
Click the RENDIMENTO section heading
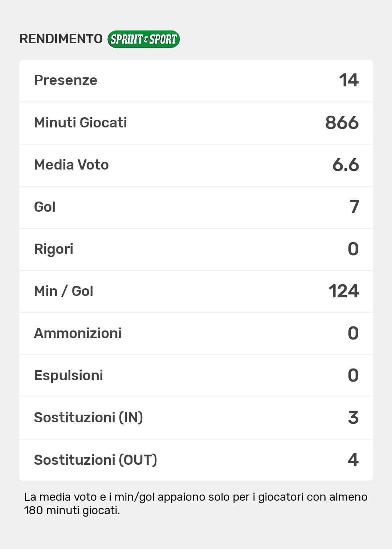[x=61, y=39]
